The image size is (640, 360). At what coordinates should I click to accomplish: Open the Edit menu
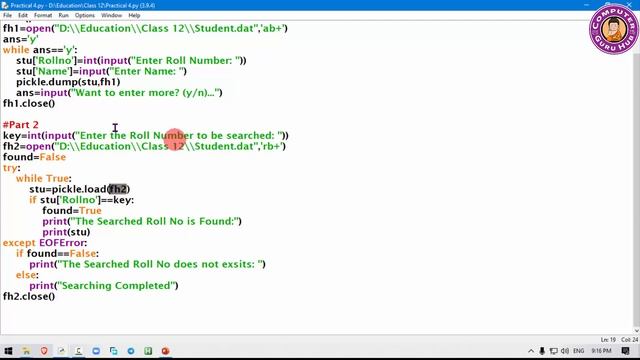pos(23,15)
